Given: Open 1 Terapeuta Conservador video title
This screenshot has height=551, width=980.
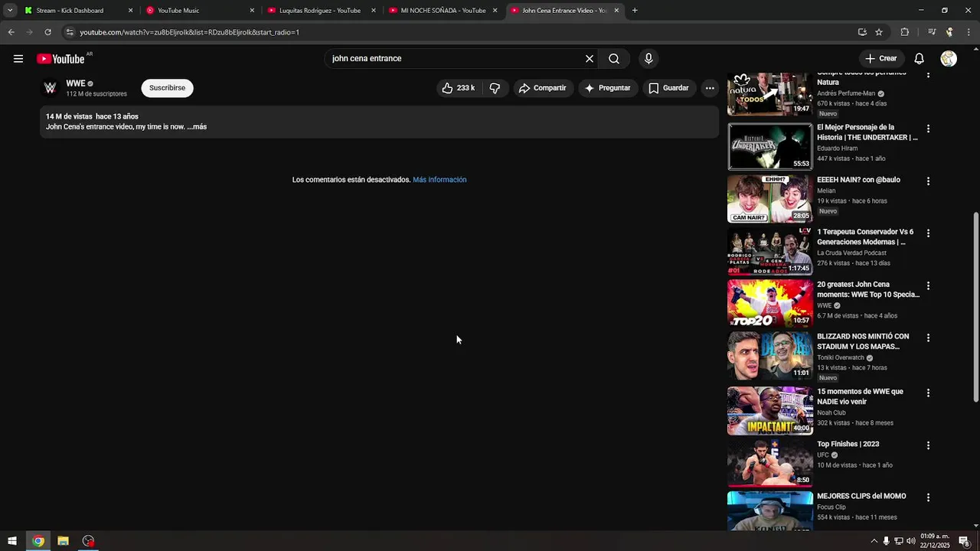Looking at the screenshot, I should pos(865,236).
